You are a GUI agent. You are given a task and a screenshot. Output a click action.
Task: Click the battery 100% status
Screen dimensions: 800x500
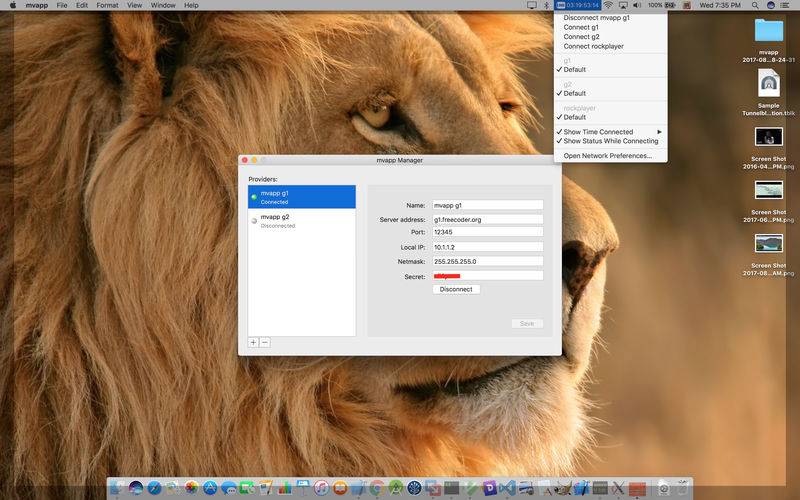661,5
